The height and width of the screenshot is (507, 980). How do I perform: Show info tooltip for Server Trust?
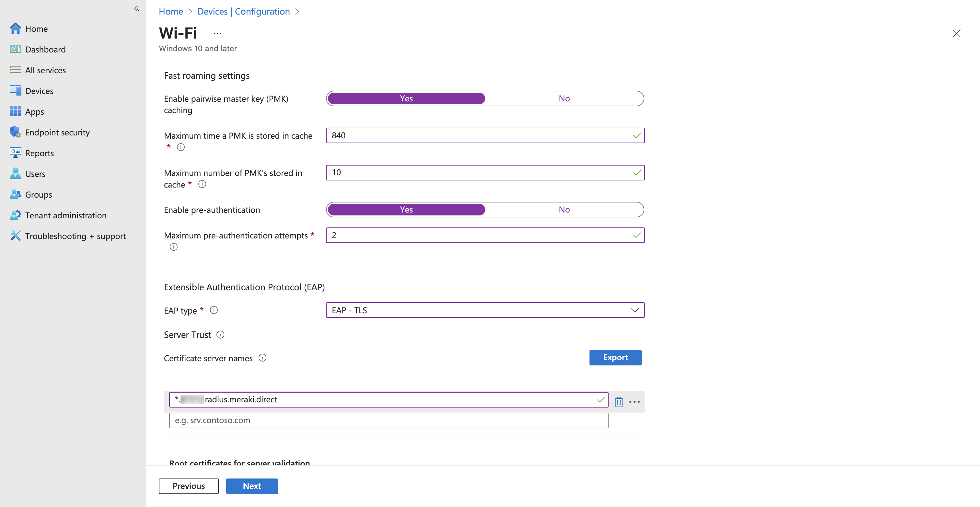click(x=220, y=335)
